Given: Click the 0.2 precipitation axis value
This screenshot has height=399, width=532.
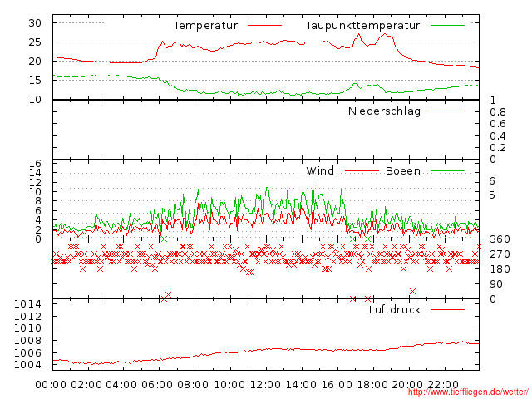Looking at the screenshot, I should coord(498,148).
